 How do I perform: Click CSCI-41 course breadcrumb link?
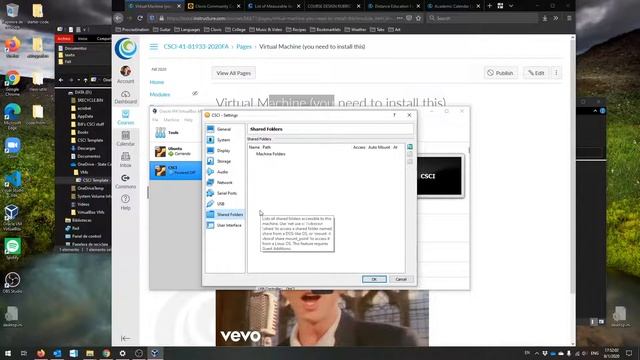point(196,47)
